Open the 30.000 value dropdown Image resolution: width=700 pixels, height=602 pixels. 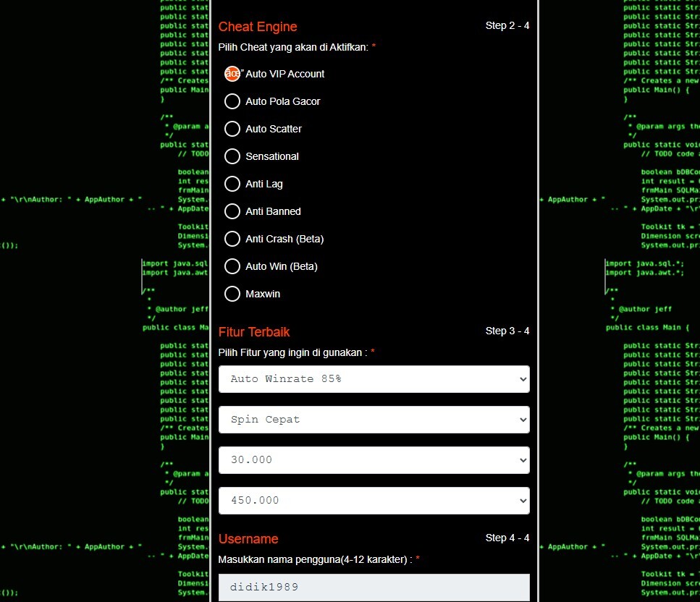coord(374,460)
